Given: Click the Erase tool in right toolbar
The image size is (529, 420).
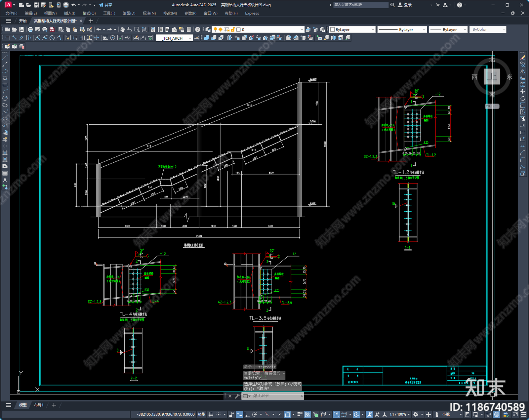Looking at the screenshot, I should pyautogui.click(x=523, y=57).
